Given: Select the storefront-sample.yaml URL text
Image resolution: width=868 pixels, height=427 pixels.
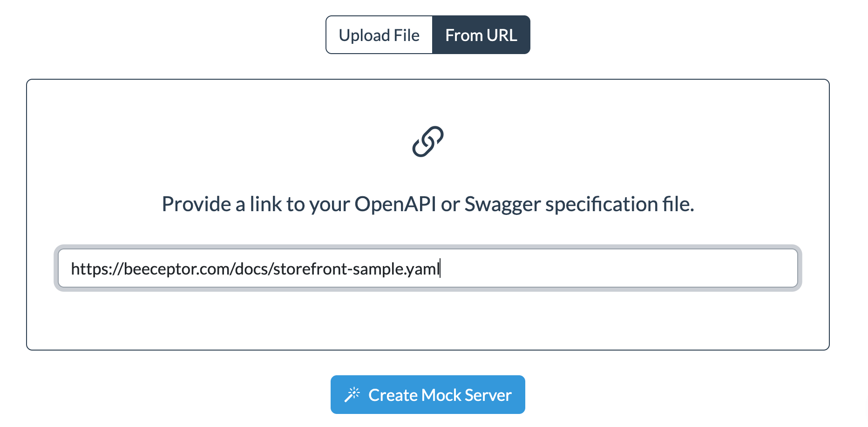Looking at the screenshot, I should point(256,268).
